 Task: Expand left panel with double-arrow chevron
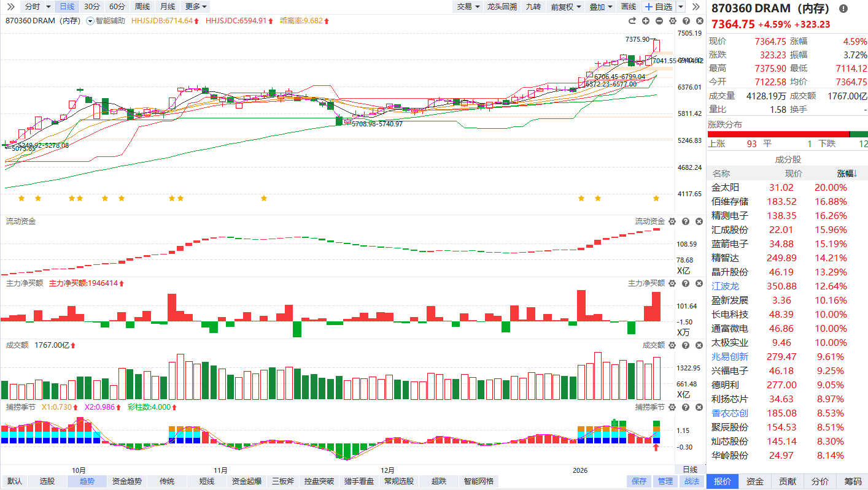point(10,7)
